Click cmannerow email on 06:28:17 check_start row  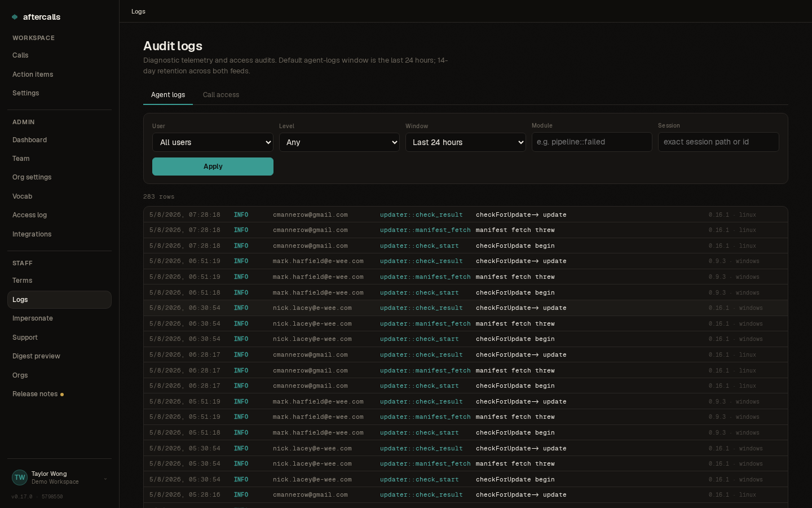tap(310, 386)
